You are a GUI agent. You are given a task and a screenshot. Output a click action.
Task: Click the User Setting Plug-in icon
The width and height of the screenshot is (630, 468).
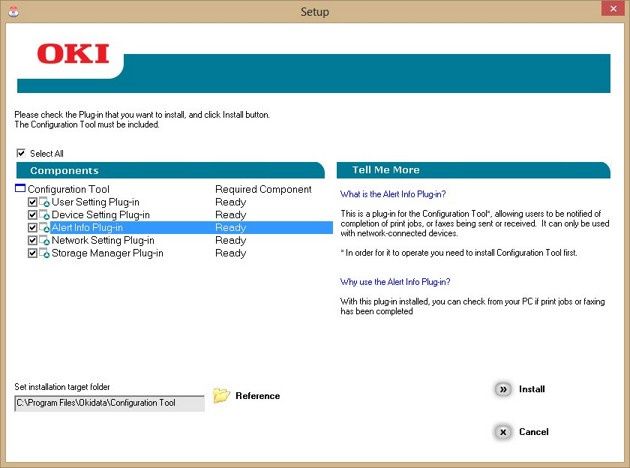coord(44,202)
